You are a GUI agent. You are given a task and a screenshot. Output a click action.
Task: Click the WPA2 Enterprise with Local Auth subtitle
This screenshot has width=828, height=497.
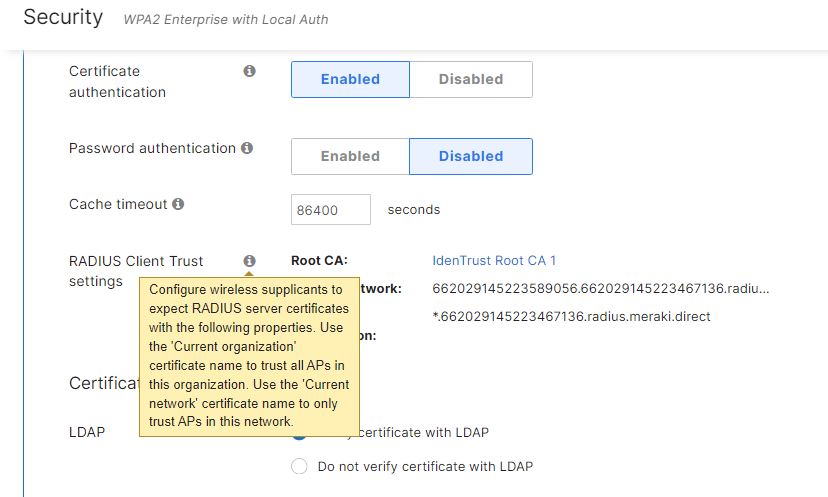coord(225,19)
